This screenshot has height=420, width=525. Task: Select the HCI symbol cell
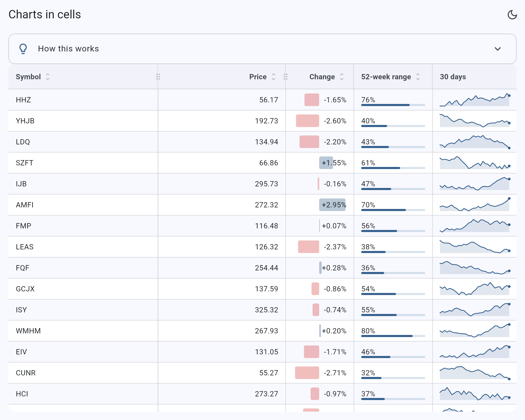pos(83,394)
